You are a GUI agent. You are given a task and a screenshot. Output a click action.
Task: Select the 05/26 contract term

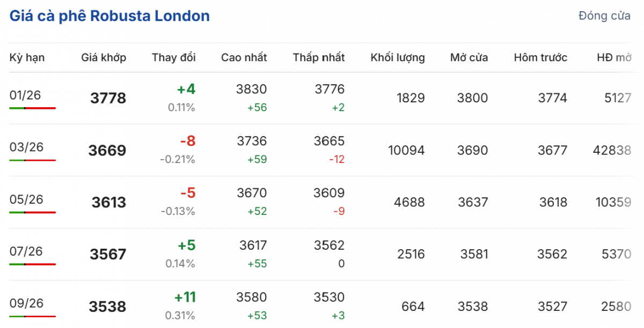(x=26, y=199)
